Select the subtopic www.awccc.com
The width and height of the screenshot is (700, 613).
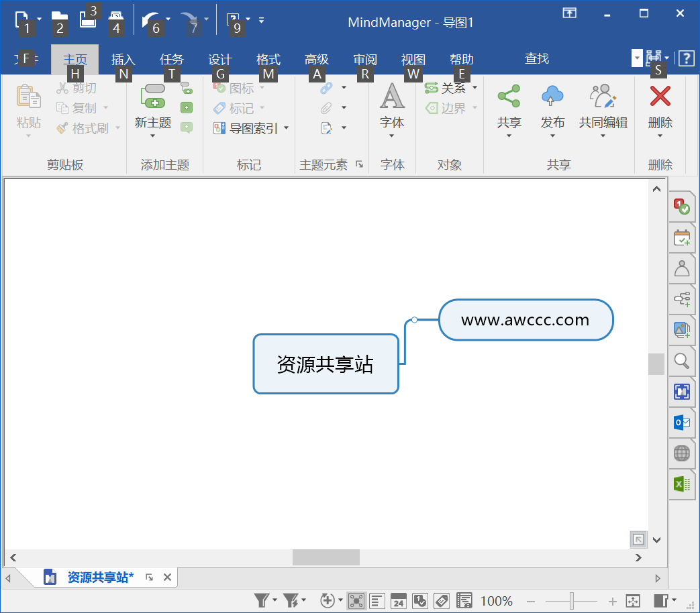pos(526,320)
